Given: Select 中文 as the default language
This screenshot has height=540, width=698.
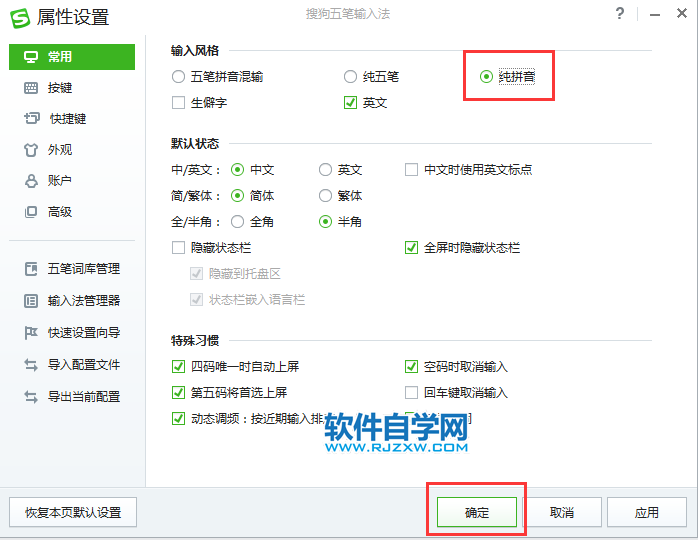Looking at the screenshot, I should (x=237, y=170).
